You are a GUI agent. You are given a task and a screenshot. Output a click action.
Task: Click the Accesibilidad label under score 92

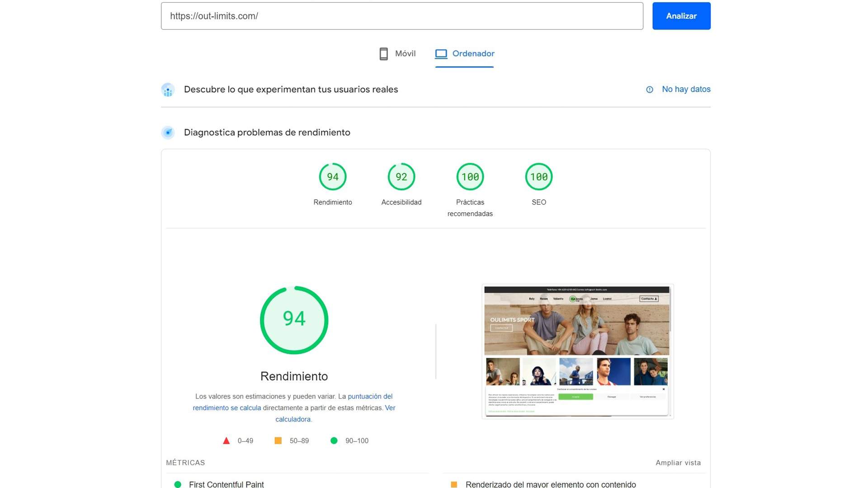pyautogui.click(x=401, y=202)
